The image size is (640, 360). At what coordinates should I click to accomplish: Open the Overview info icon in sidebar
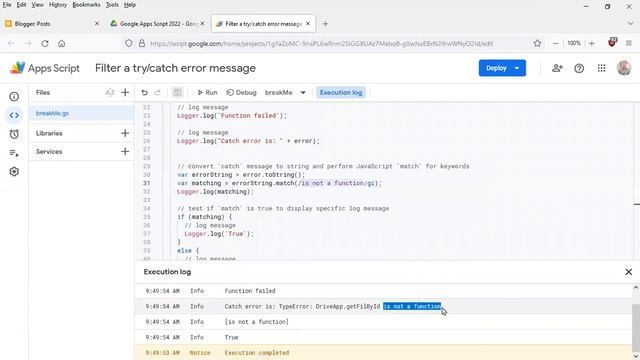[x=14, y=97]
